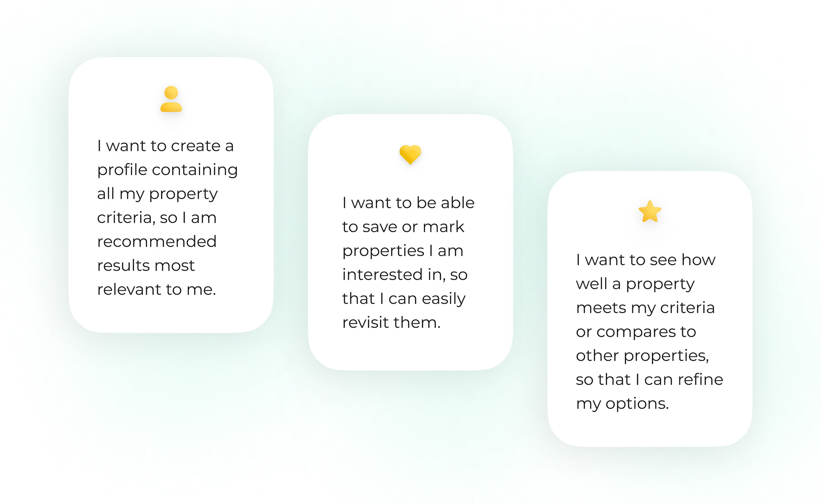Image resolution: width=821 pixels, height=504 pixels.
Task: Click the line 'relevant to me.'
Action: [157, 289]
